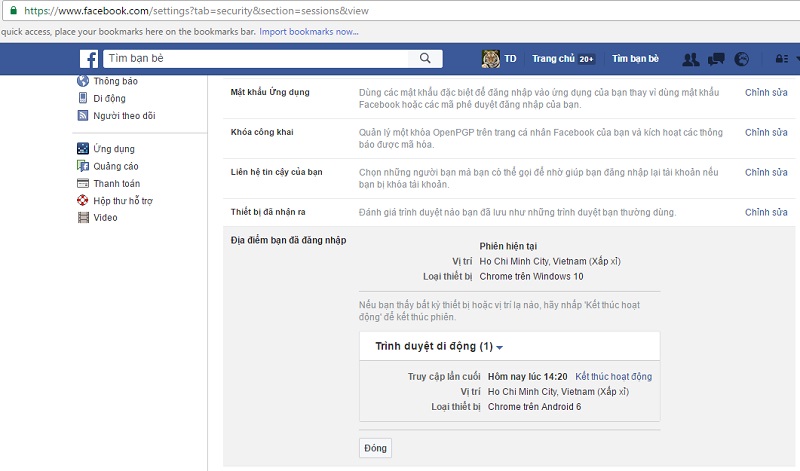Click the Người theo dõi feed icon
The width and height of the screenshot is (800, 471).
pyautogui.click(x=83, y=115)
